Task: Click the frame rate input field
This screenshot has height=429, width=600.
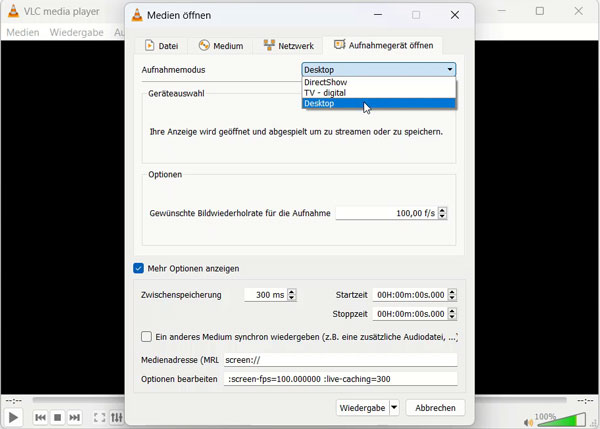Action: pos(386,213)
